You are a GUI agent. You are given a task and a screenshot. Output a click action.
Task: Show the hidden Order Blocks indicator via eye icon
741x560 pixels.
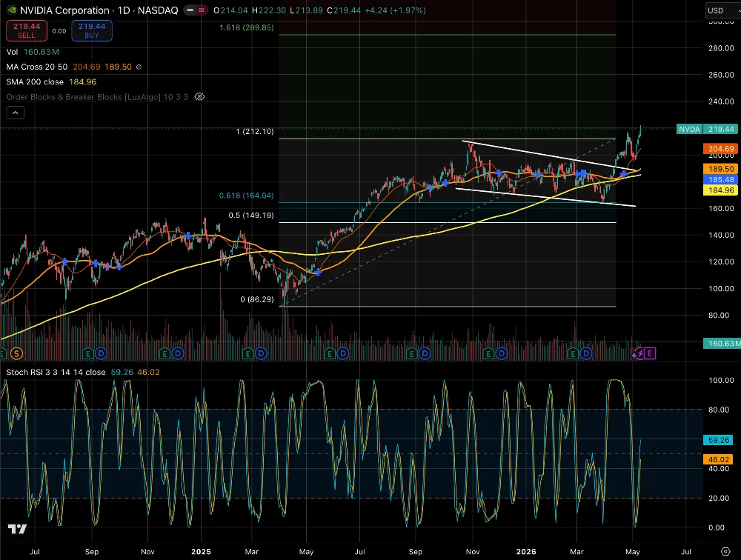(x=199, y=97)
